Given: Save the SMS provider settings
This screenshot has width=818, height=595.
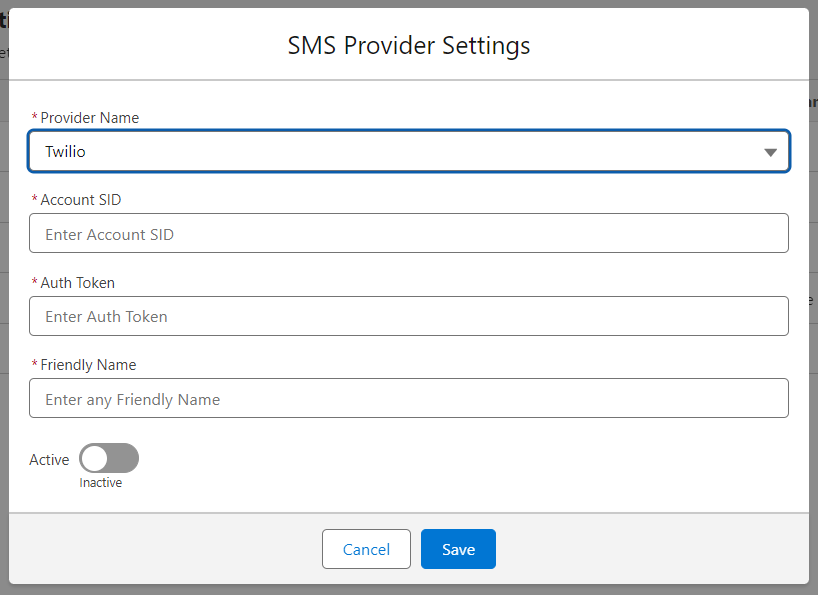Looking at the screenshot, I should click(458, 549).
